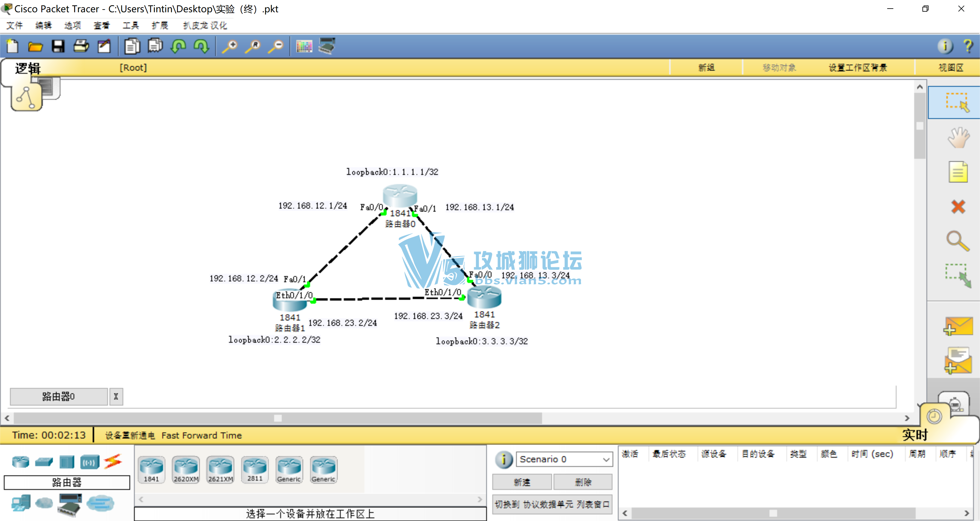Open the drawing palette icon
The image size is (980, 521).
304,47
